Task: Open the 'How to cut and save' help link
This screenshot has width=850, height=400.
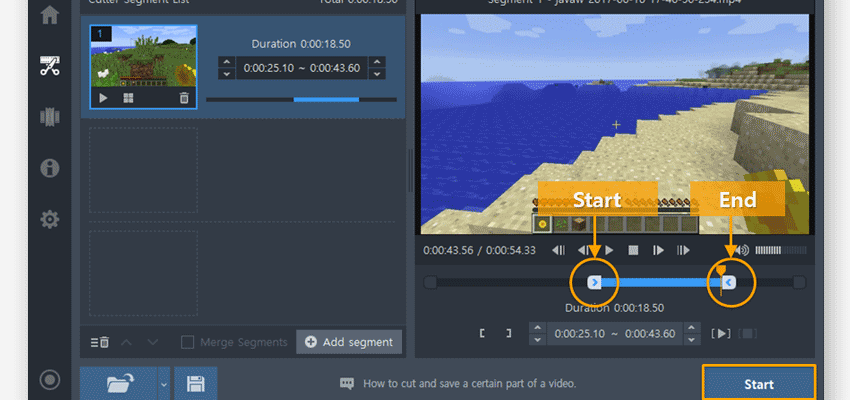Action: [x=469, y=384]
